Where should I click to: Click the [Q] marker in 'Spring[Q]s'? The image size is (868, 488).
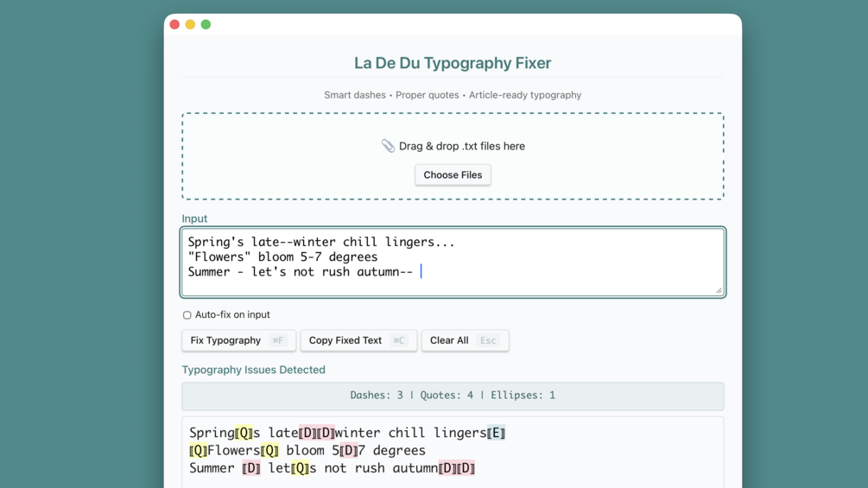point(244,433)
